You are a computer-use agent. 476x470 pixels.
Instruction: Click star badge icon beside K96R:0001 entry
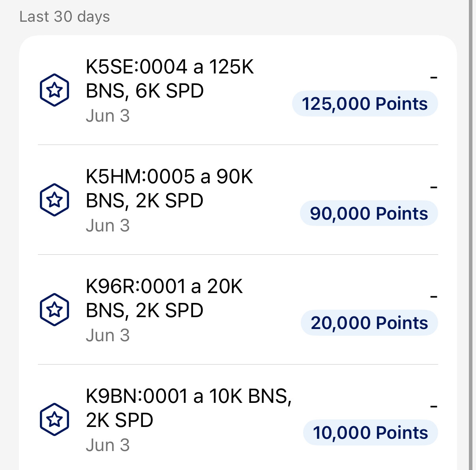[x=54, y=310]
